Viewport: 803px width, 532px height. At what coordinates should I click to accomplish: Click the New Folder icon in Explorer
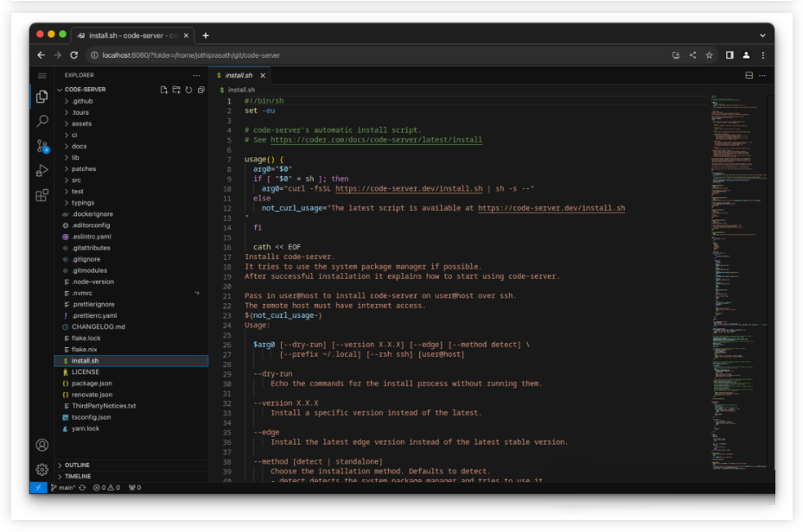pyautogui.click(x=175, y=90)
